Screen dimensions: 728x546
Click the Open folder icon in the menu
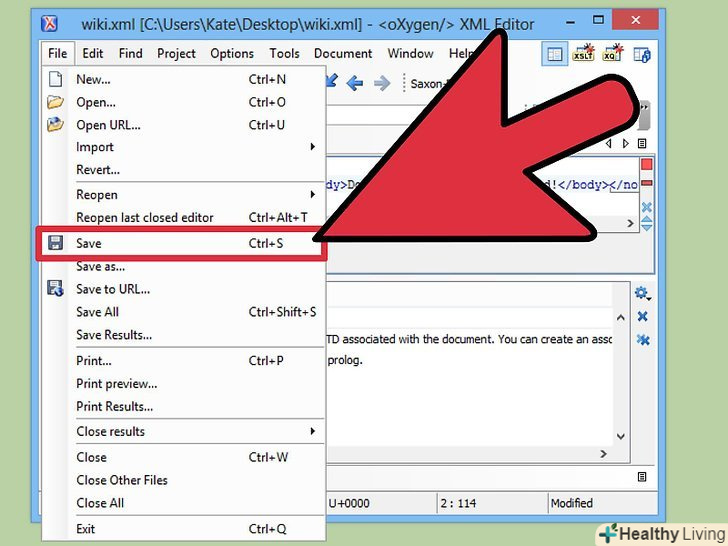click(x=55, y=102)
